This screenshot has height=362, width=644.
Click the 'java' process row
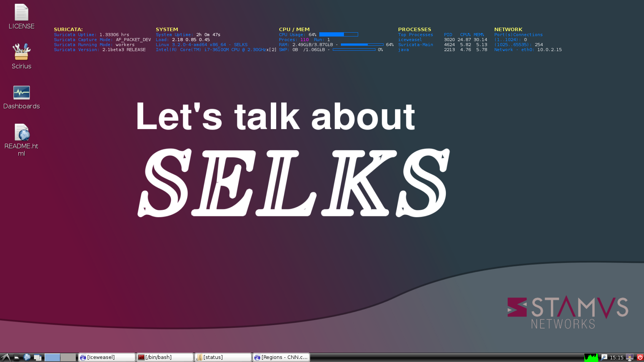pyautogui.click(x=442, y=50)
